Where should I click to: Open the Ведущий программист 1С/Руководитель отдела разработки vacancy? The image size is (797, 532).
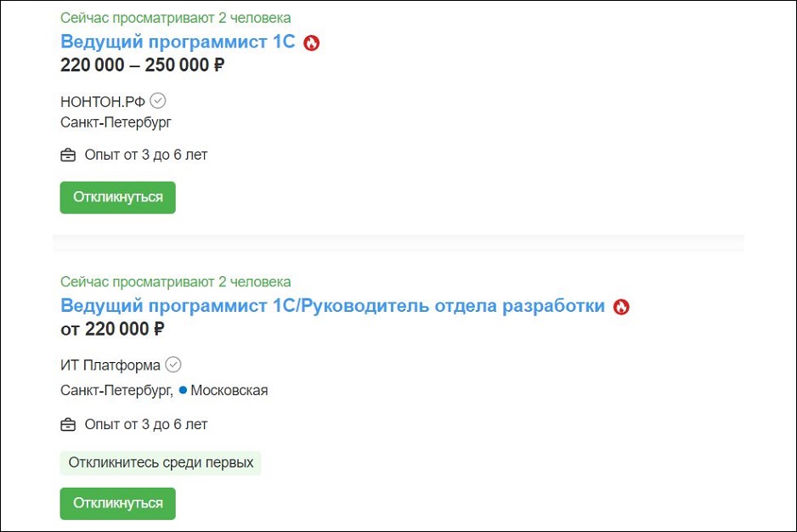[332, 306]
